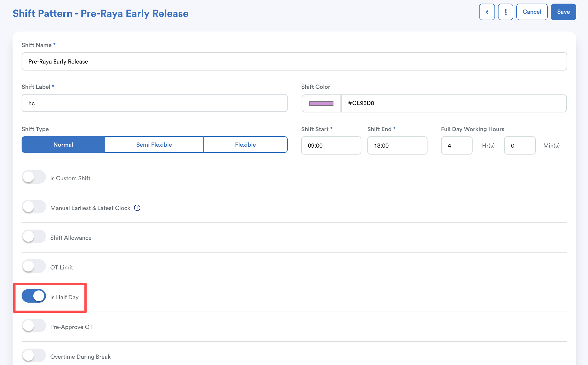The width and height of the screenshot is (588, 365).
Task: Open the purple shift color swatch
Action: click(x=321, y=103)
